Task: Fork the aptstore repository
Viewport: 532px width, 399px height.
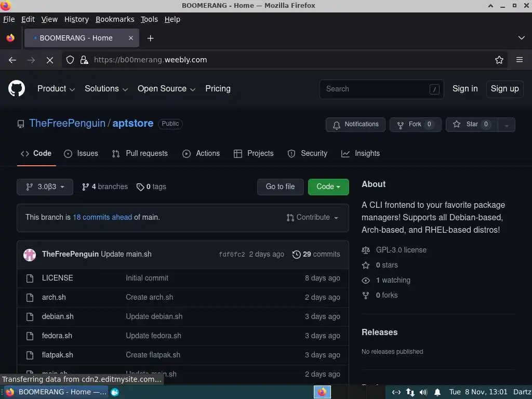Action: click(415, 125)
